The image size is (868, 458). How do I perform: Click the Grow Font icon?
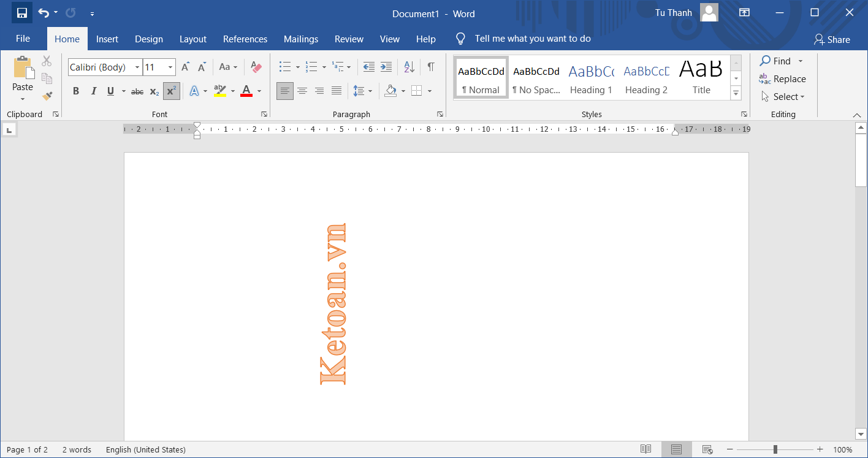pyautogui.click(x=185, y=67)
